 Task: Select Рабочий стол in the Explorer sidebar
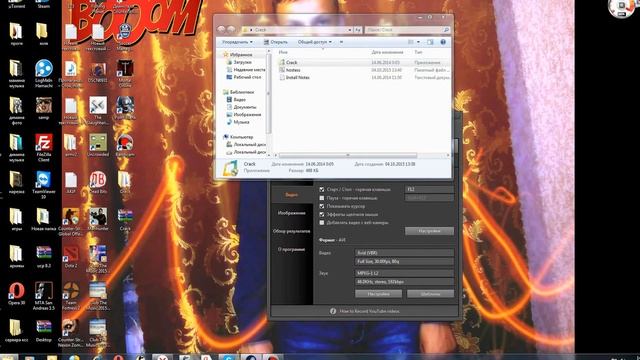(244, 77)
